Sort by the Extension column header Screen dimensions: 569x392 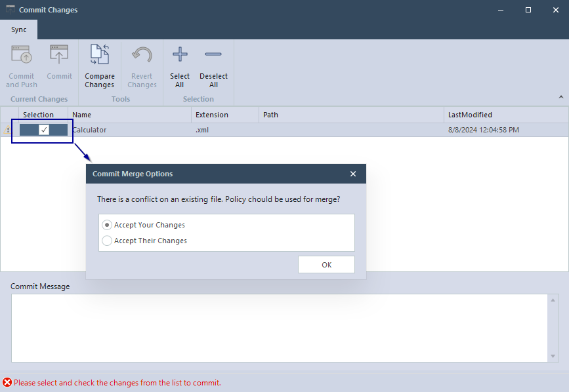click(225, 115)
